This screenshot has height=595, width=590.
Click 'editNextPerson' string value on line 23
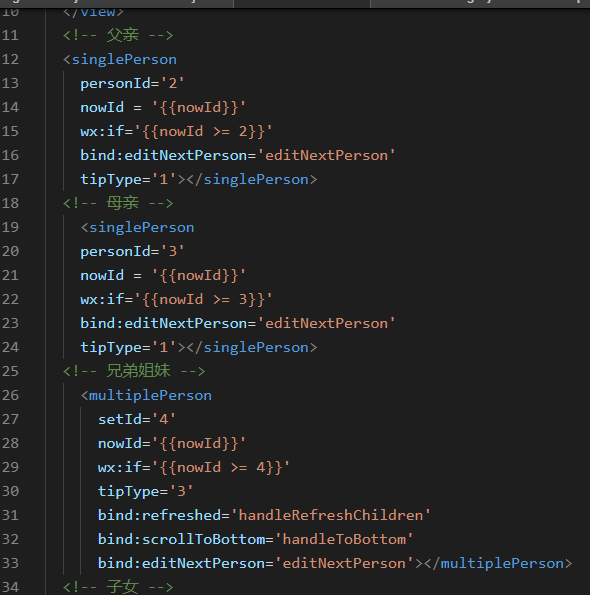pos(327,324)
